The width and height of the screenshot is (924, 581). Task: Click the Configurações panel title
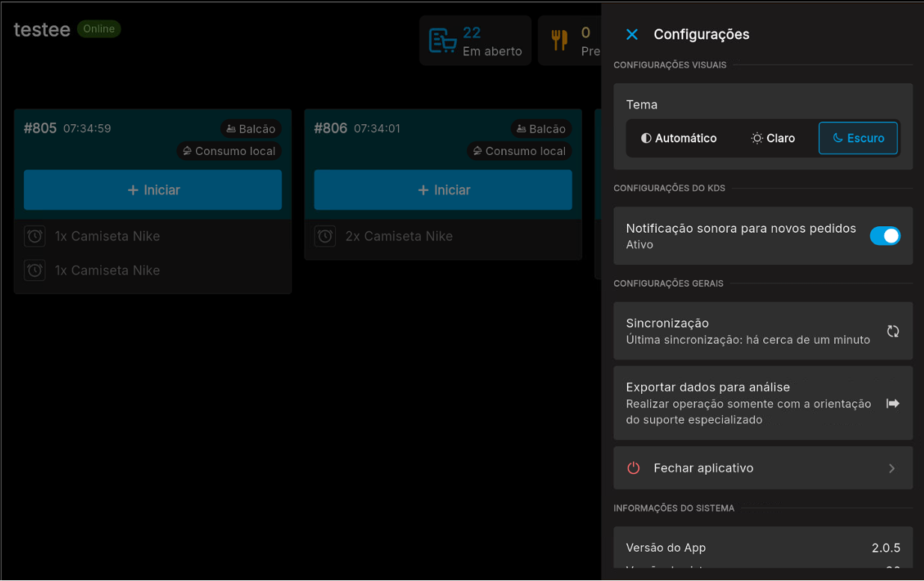click(702, 34)
